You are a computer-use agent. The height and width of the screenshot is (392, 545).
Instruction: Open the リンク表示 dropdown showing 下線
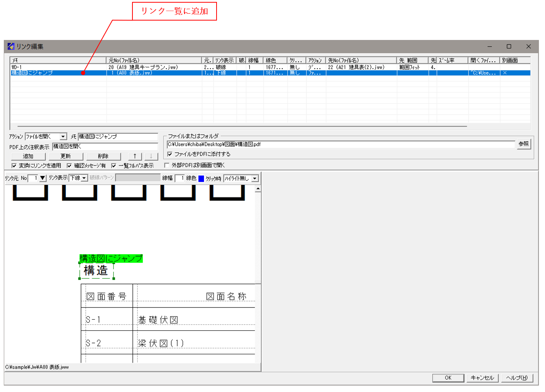(84, 178)
